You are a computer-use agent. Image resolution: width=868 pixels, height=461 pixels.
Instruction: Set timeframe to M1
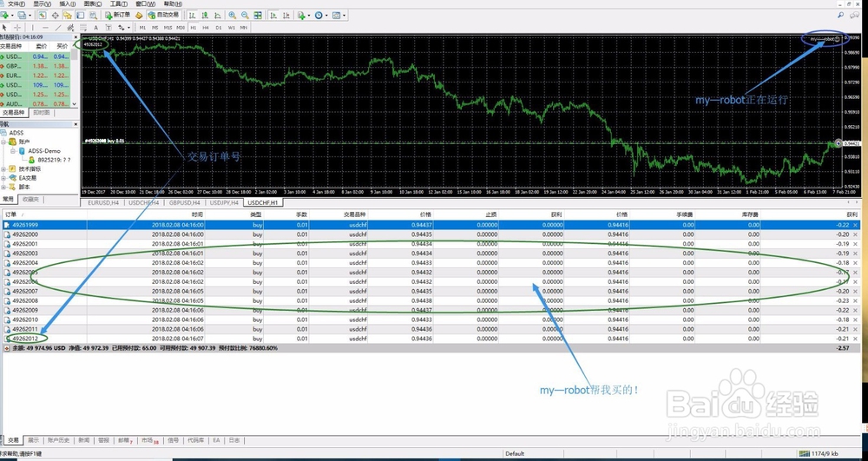[x=142, y=27]
